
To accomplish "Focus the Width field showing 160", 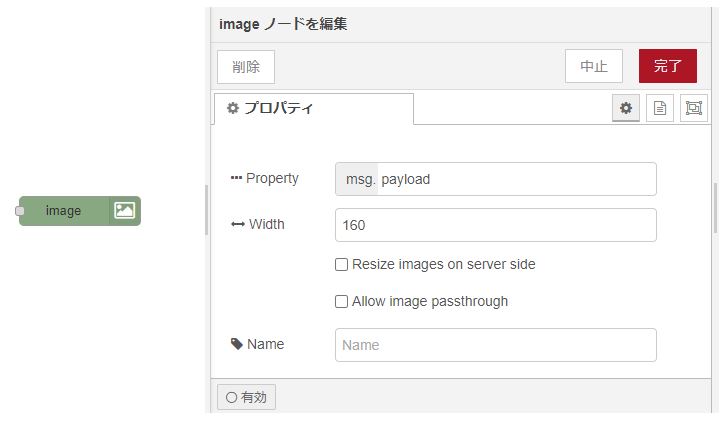I will 495,225.
